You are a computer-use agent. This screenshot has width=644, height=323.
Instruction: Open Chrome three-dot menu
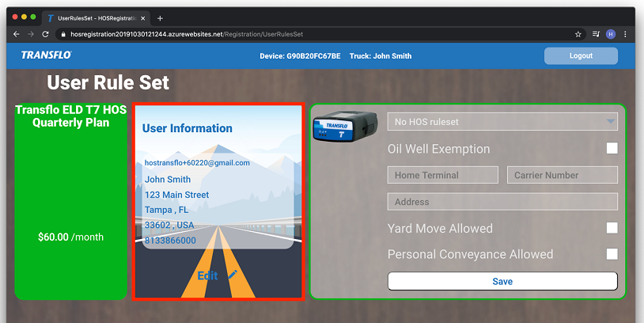click(626, 34)
